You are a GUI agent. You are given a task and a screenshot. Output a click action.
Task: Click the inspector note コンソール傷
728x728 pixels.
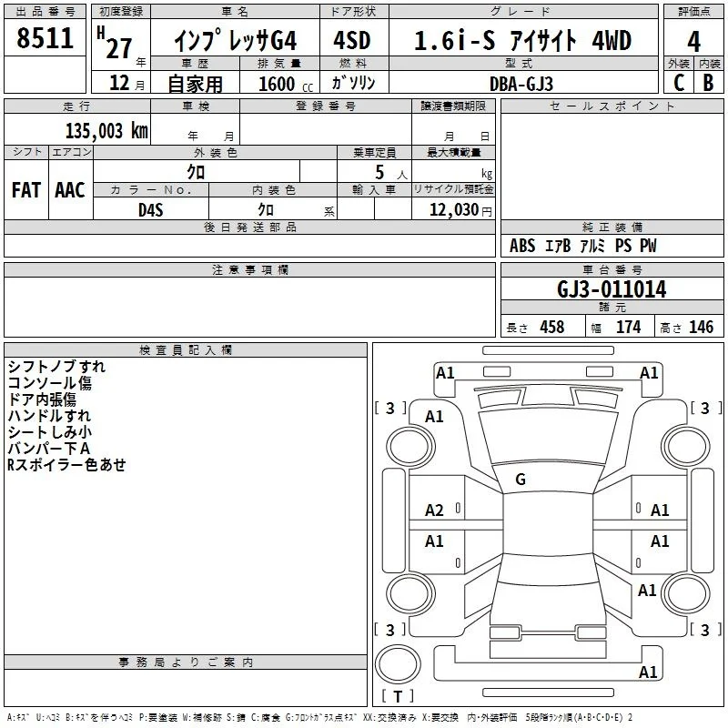coord(50,383)
